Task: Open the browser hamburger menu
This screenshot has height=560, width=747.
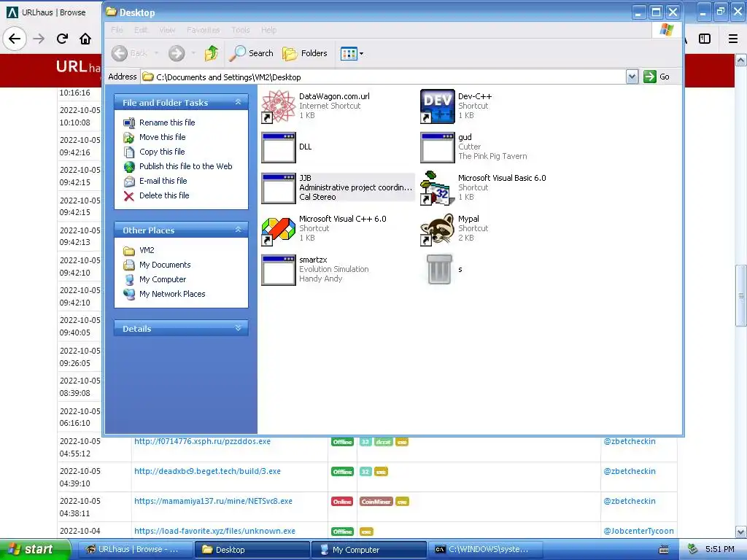Action: (733, 39)
